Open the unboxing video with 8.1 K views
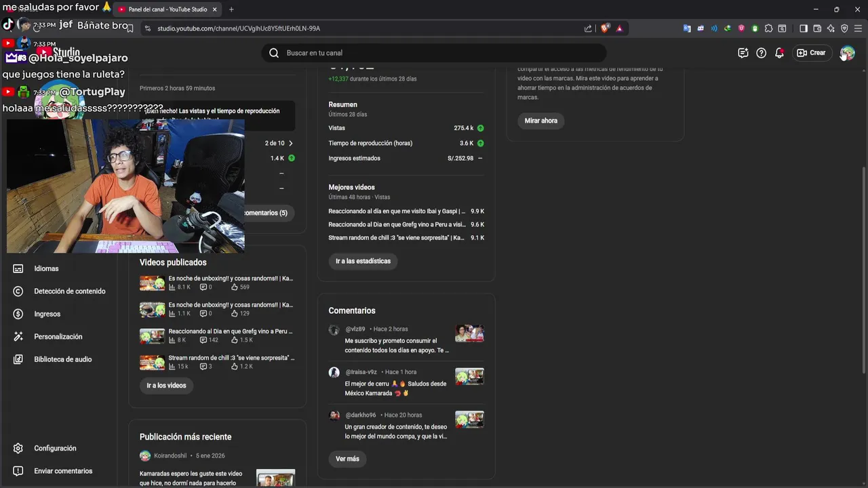Viewport: 868px width, 488px height. point(231,279)
